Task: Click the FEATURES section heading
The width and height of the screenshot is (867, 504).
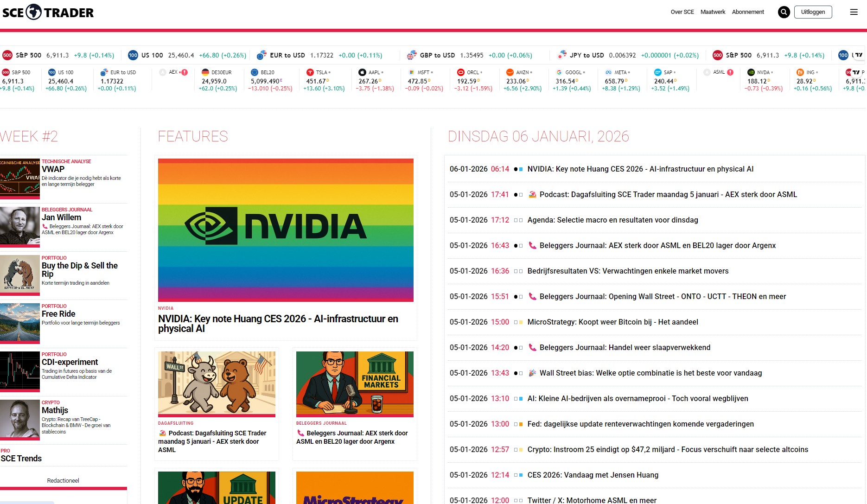Action: tap(193, 136)
